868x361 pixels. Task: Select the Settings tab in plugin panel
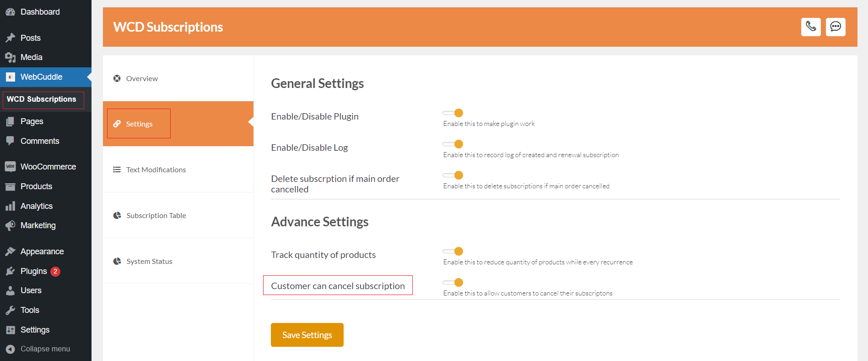[x=178, y=124]
